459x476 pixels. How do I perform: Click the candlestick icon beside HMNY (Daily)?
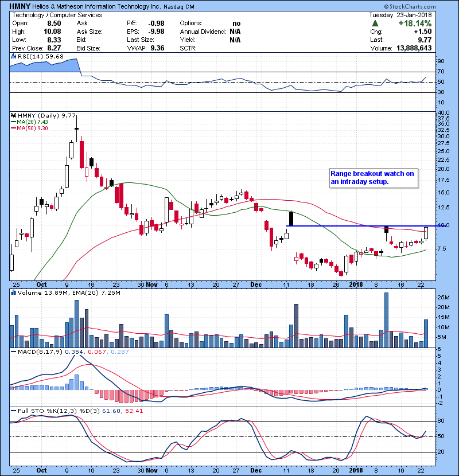pyautogui.click(x=13, y=115)
